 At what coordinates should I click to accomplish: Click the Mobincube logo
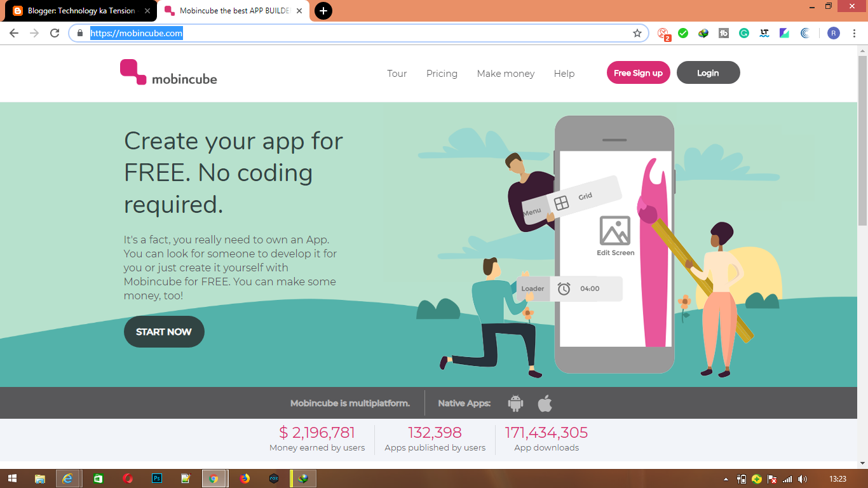pyautogui.click(x=168, y=72)
